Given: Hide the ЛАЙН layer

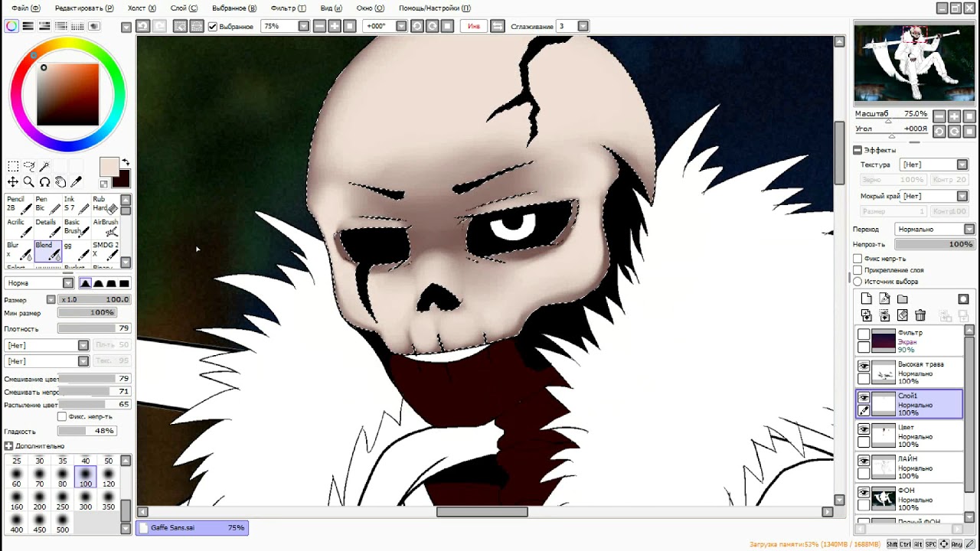Looking at the screenshot, I should tap(864, 461).
